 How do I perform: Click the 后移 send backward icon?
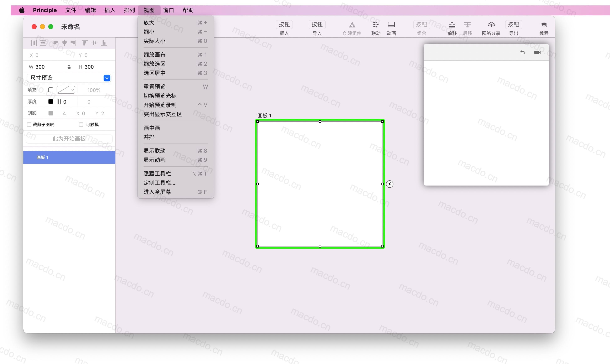[467, 25]
